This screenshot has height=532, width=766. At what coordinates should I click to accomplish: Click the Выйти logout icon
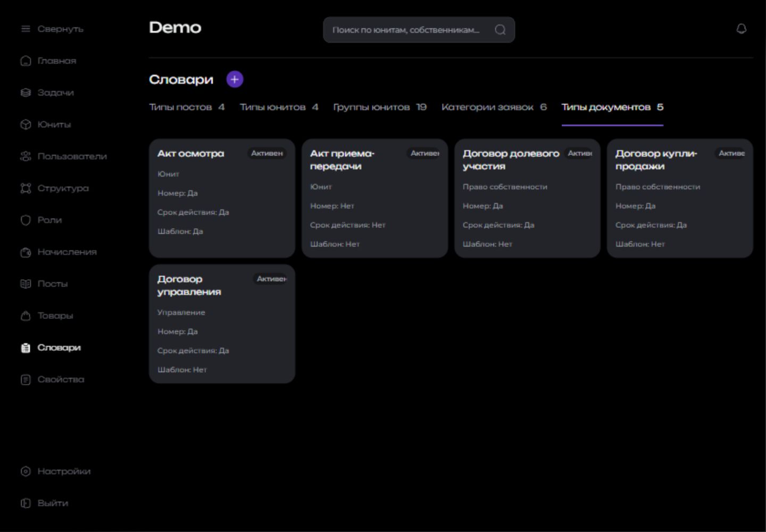(26, 503)
